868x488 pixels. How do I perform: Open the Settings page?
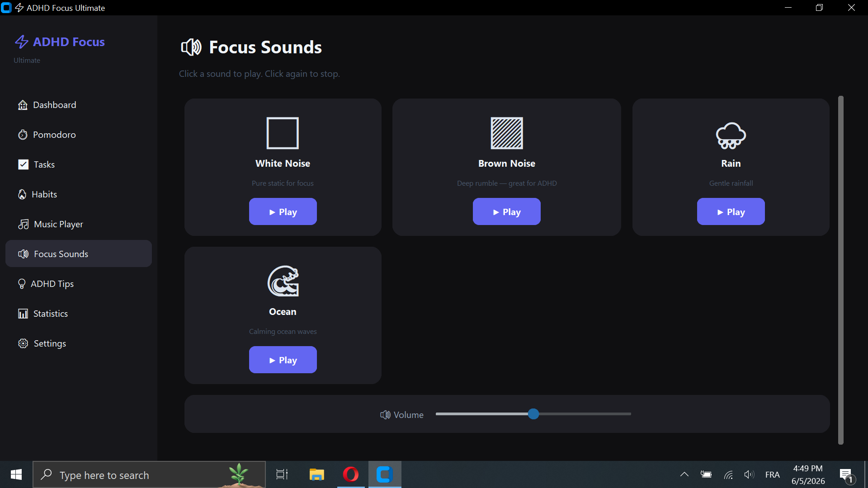click(x=79, y=343)
